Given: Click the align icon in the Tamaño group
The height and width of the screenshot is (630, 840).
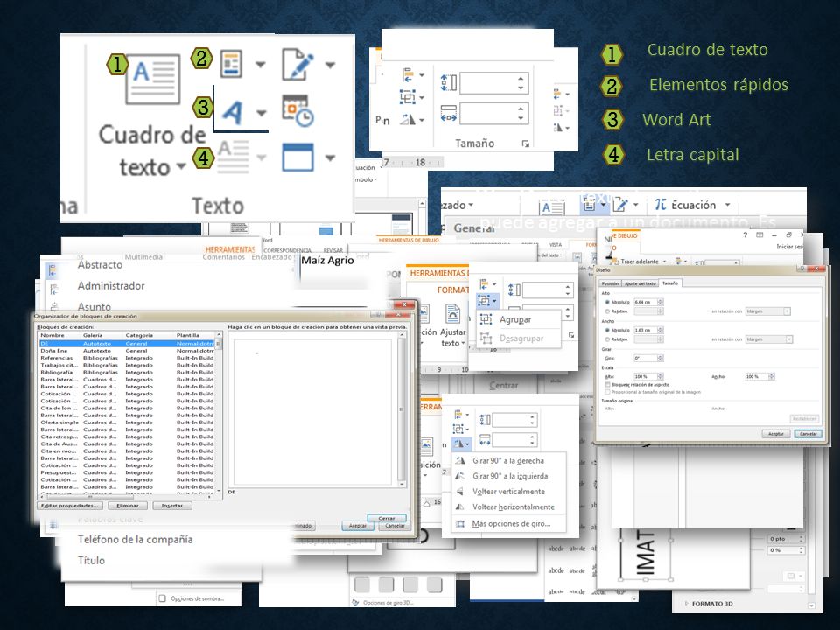Looking at the screenshot, I should coord(408,74).
